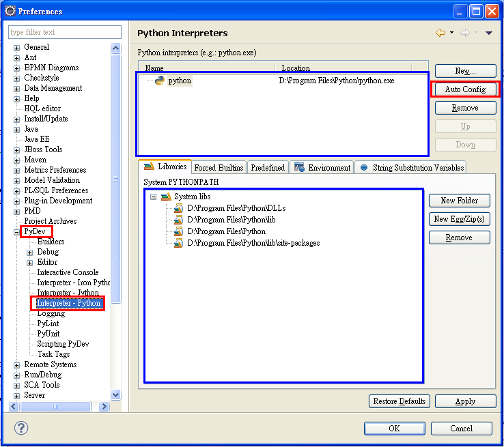Open the back history dropdown arrow
The height and width of the screenshot is (447, 504).
click(451, 33)
